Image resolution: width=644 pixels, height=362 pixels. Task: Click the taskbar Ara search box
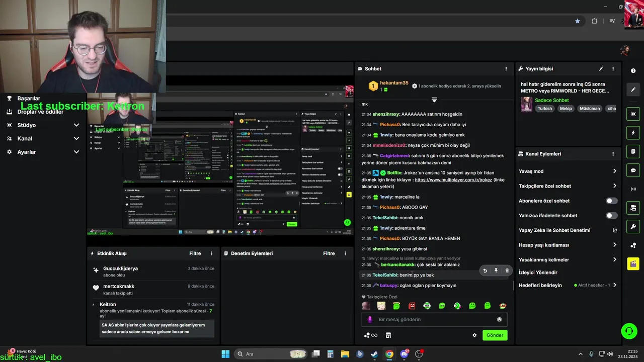click(272, 354)
